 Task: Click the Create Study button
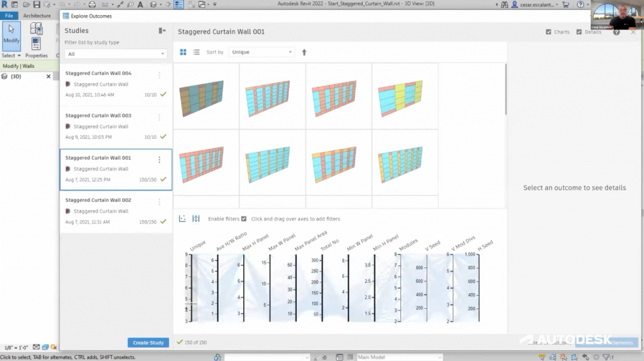pyautogui.click(x=148, y=343)
